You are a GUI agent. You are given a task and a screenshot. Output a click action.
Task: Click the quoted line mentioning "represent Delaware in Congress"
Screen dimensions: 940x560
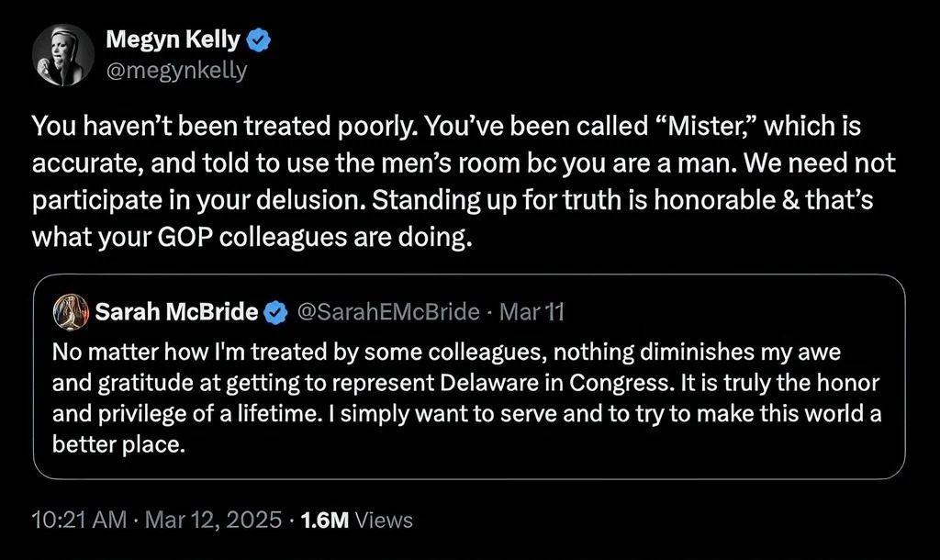463,383
